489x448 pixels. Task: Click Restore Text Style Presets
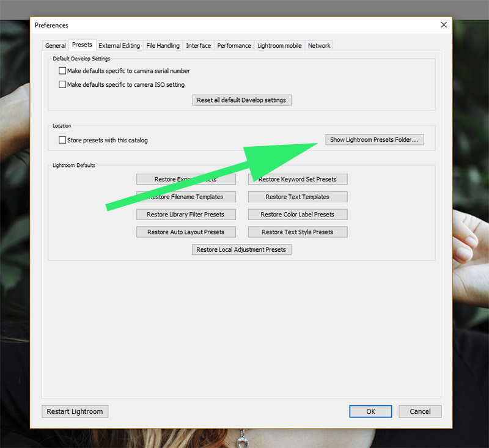(x=298, y=232)
